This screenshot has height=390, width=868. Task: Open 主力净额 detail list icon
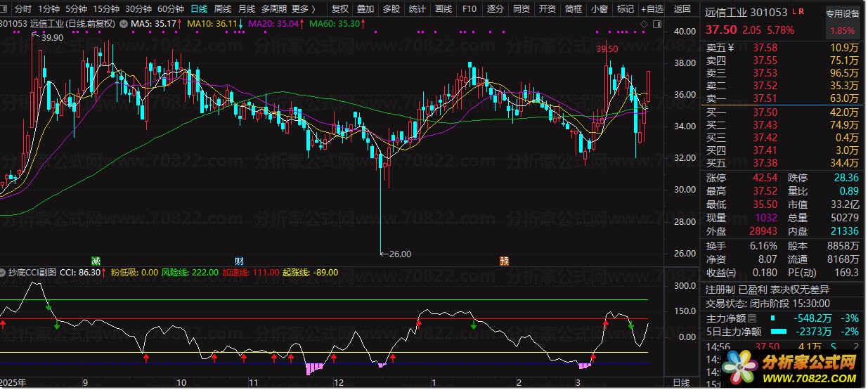[x=751, y=318]
